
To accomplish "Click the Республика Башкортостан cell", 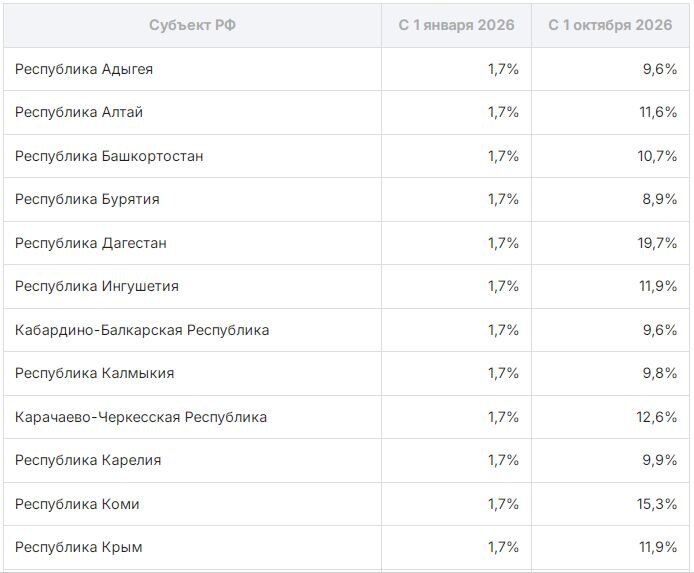I will click(109, 156).
